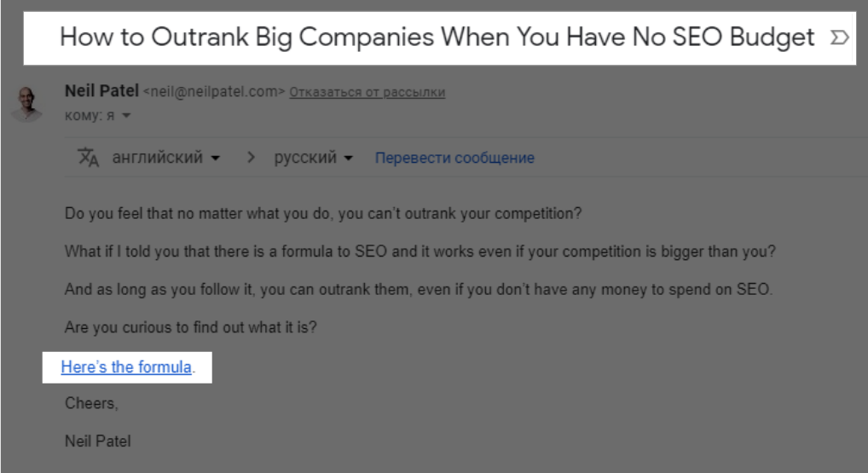This screenshot has width=868, height=473.
Task: Click the neil@neilpatel.com email address
Action: coord(214,92)
